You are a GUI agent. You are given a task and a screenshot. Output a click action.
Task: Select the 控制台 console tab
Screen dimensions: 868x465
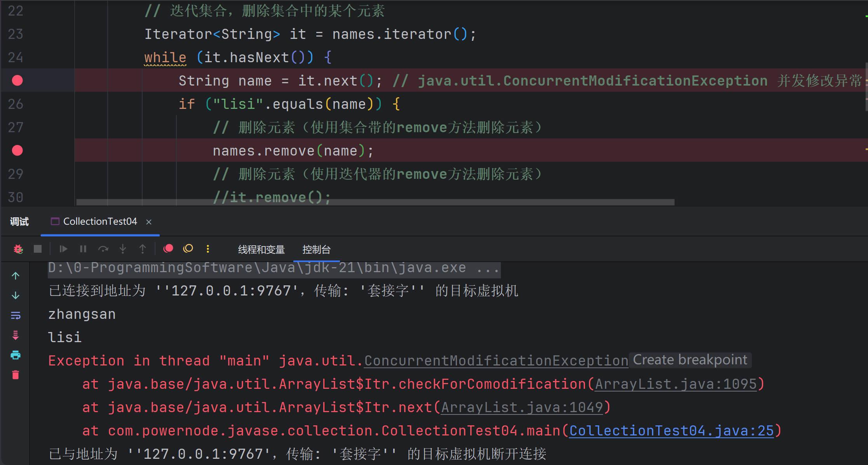pos(316,250)
